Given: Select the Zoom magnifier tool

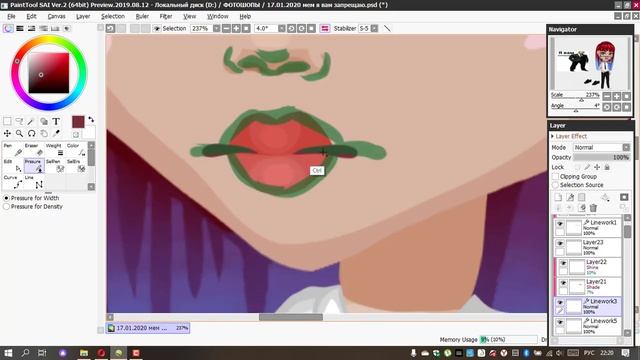Looking at the screenshot, I should tap(19, 133).
